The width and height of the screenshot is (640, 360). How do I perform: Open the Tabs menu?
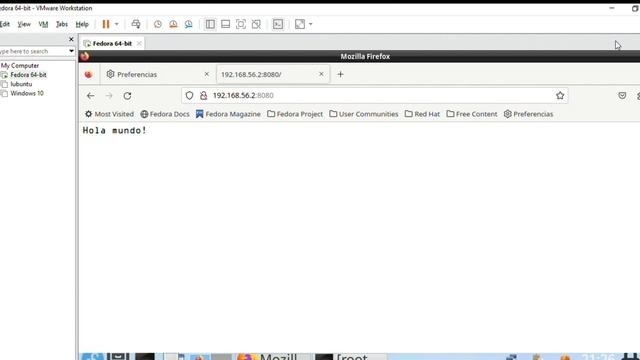[62, 24]
